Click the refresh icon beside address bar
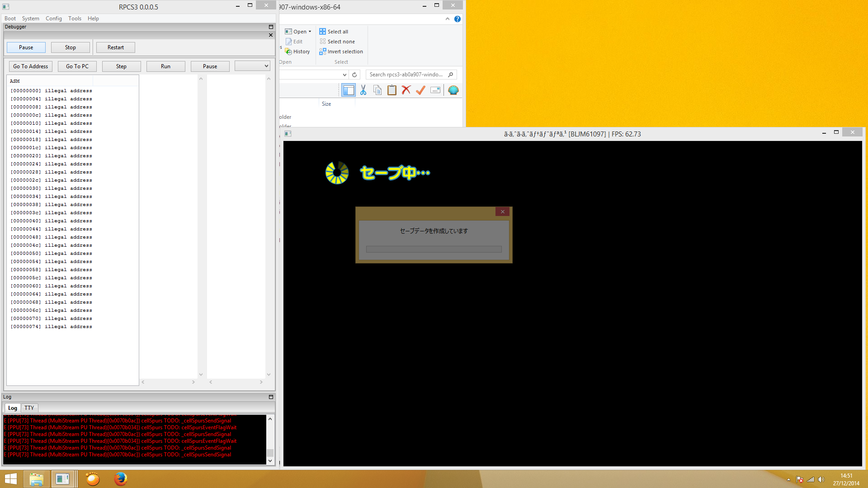Image resolution: width=868 pixels, height=488 pixels. point(354,75)
